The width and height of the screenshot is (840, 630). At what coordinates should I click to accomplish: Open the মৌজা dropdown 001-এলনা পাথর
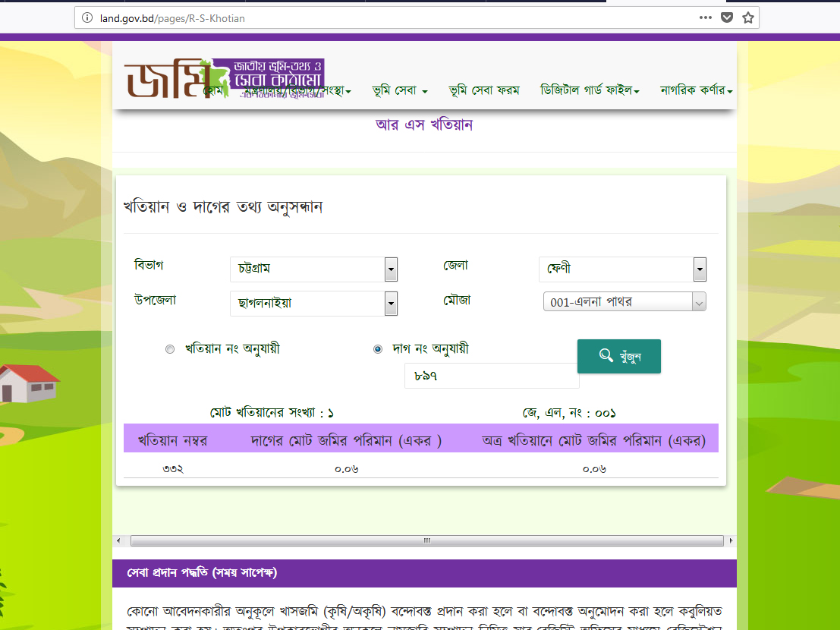624,301
